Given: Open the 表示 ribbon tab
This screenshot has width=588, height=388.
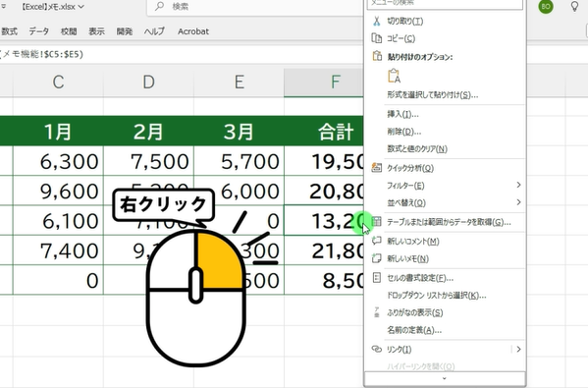Looking at the screenshot, I should point(96,31).
